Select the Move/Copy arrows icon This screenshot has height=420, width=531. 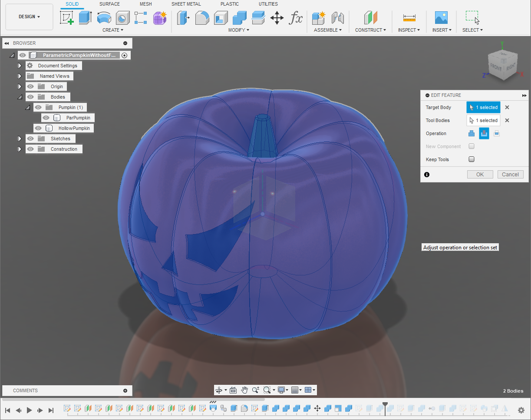(x=277, y=18)
